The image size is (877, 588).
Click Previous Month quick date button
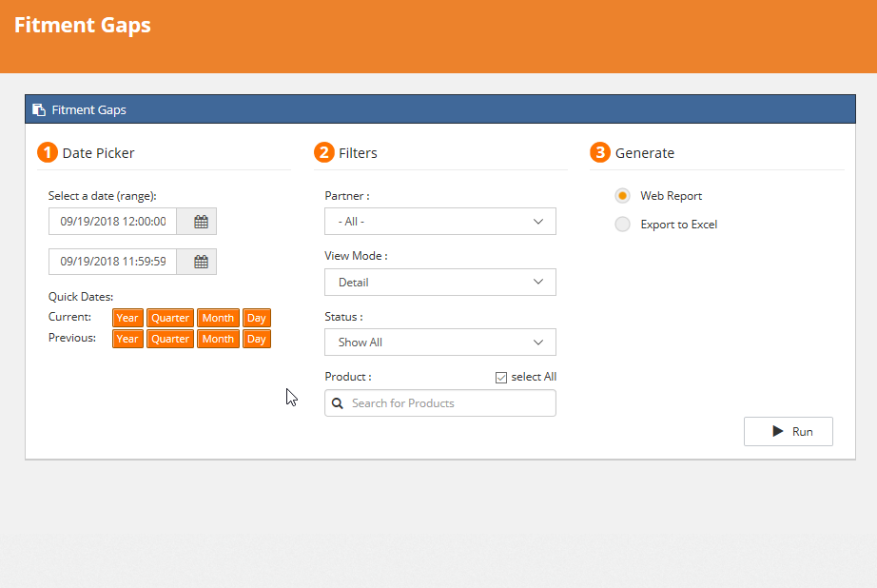click(x=218, y=339)
